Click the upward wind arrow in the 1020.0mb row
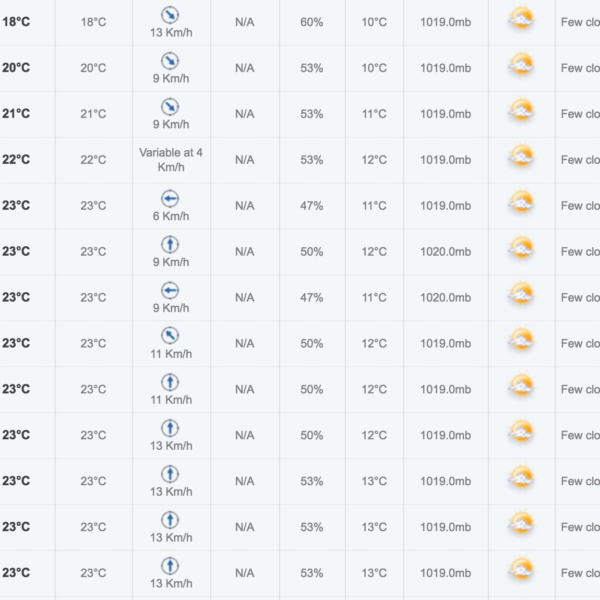The width and height of the screenshot is (600, 600). click(170, 245)
